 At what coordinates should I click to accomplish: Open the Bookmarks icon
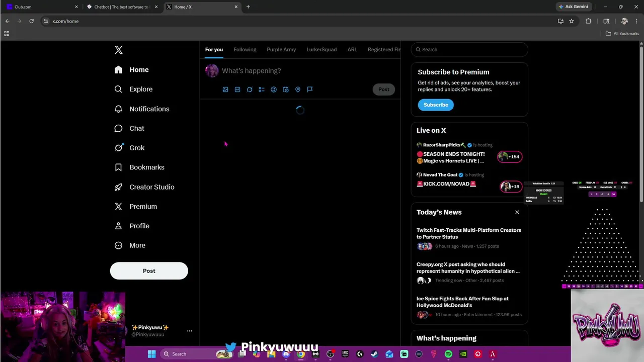pos(118,167)
